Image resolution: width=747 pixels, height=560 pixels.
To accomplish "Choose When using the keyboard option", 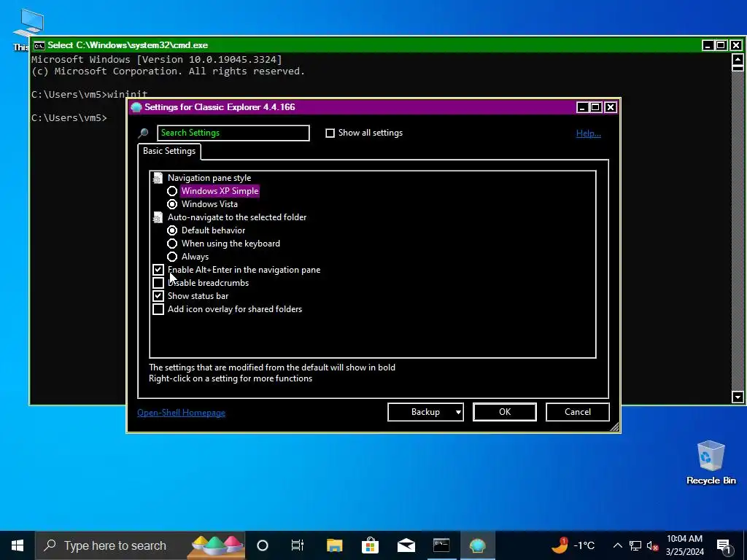I will [172, 244].
